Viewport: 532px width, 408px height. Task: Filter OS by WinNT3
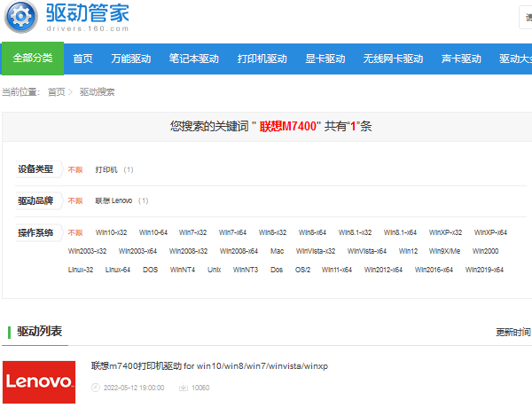[x=246, y=270]
